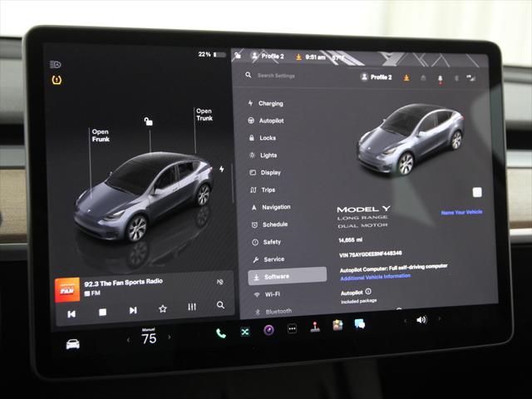Image resolution: width=532 pixels, height=399 pixels.
Task: Click Name Your Vehicle link
Action: point(461,212)
